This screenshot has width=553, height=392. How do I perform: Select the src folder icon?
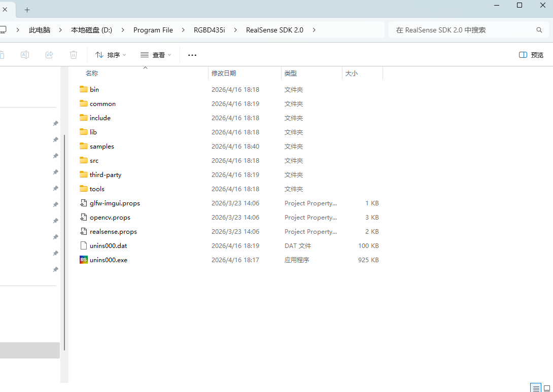click(84, 160)
